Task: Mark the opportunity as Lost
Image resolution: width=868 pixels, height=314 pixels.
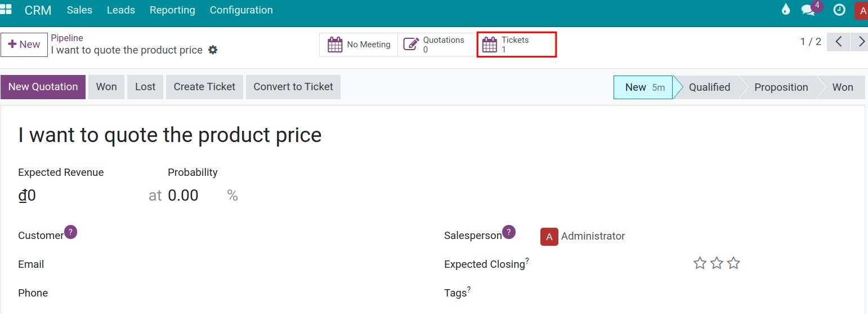Action: 145,87
